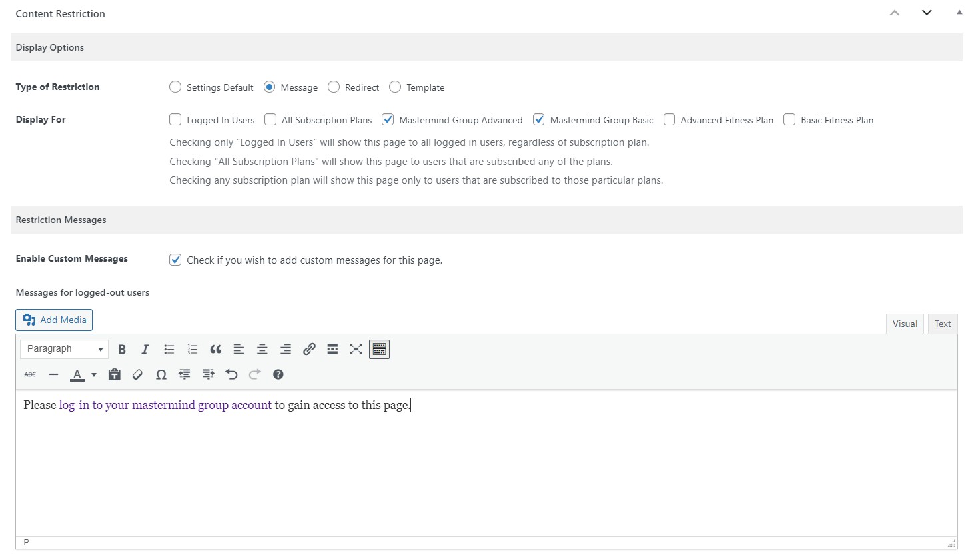This screenshot has width=974, height=560.
Task: Select the Template restriction type
Action: tap(395, 87)
